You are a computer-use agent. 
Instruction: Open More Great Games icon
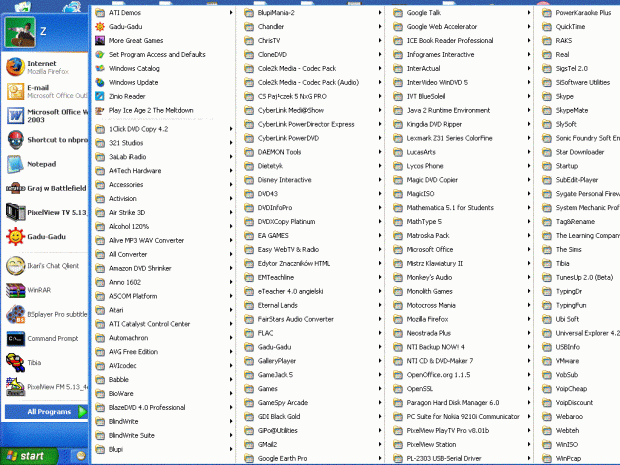pyautogui.click(x=100, y=40)
